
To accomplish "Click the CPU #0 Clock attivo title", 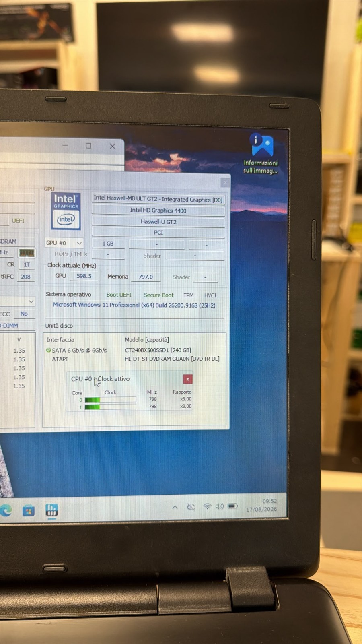I will point(100,379).
